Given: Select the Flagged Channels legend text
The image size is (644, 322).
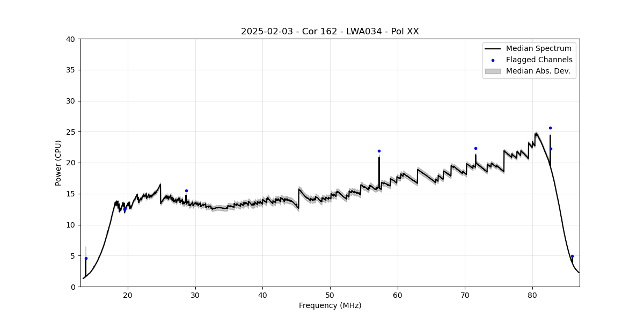Looking at the screenshot, I should 539,60.
